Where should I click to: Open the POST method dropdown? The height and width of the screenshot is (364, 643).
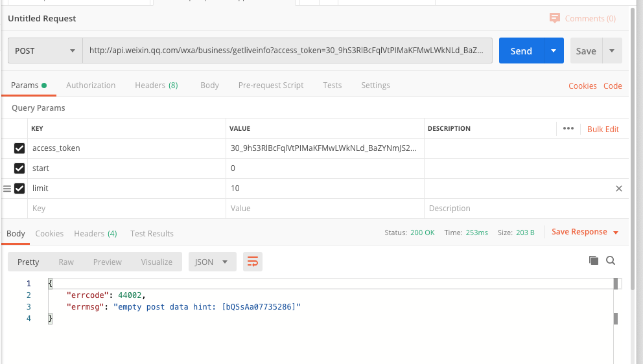tap(45, 51)
